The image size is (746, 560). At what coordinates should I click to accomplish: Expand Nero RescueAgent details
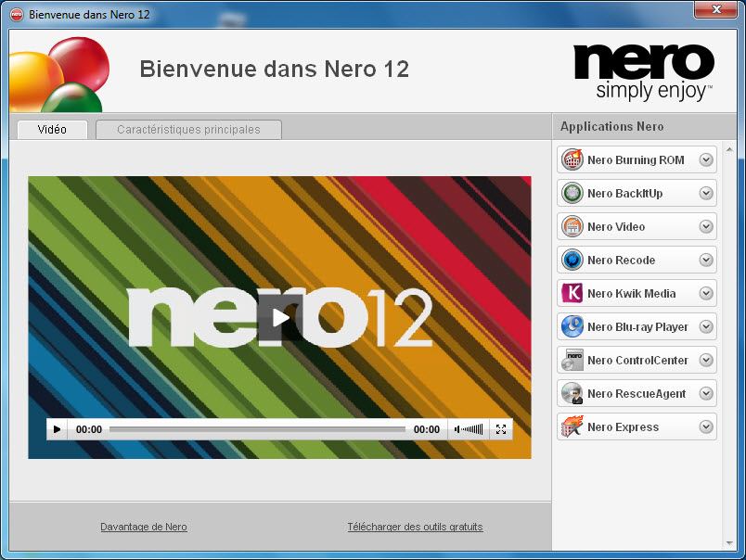tap(706, 394)
